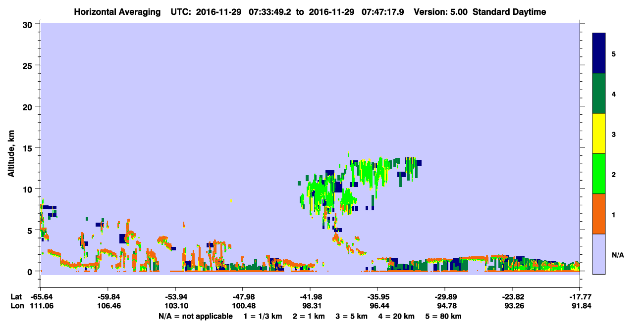
Task: Click the longitude value 100.48
Action: [x=243, y=306]
